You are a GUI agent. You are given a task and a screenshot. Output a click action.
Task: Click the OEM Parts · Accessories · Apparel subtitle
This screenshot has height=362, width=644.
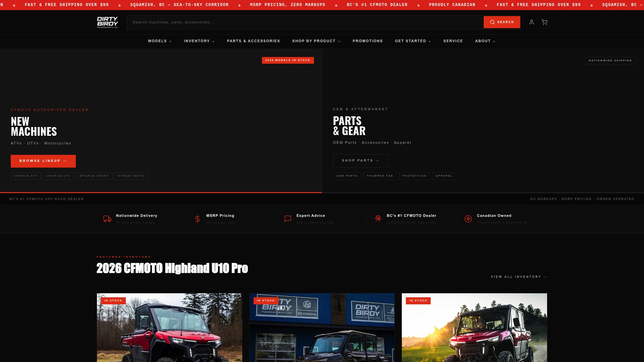point(372,143)
